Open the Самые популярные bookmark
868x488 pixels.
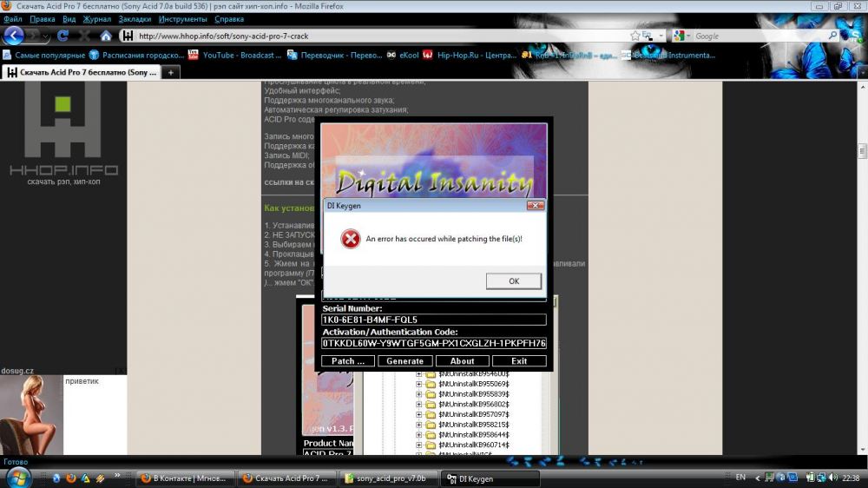pyautogui.click(x=44, y=55)
